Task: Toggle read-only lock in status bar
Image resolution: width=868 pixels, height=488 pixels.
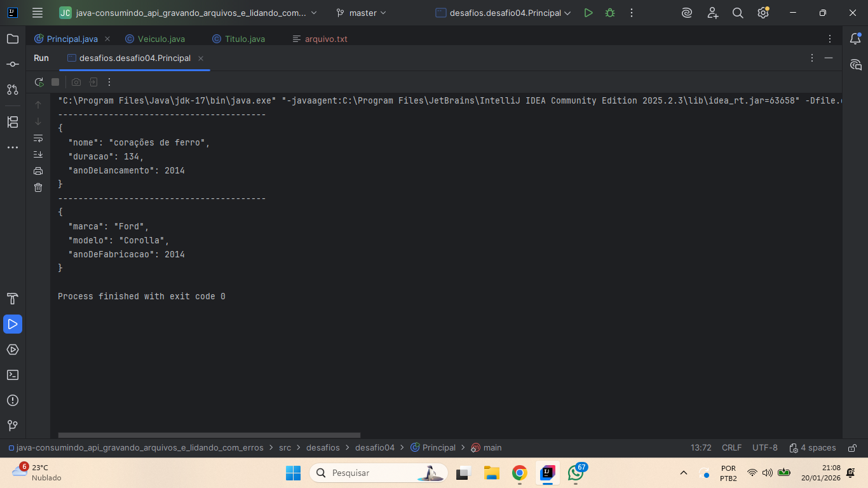Action: 853,447
